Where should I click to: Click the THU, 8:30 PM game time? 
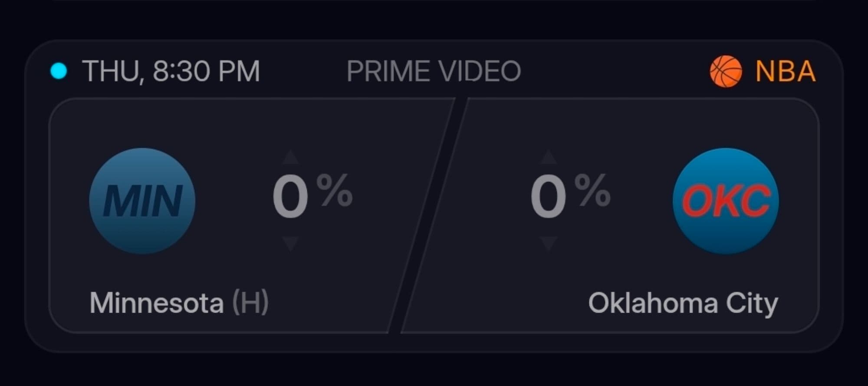[x=171, y=71]
